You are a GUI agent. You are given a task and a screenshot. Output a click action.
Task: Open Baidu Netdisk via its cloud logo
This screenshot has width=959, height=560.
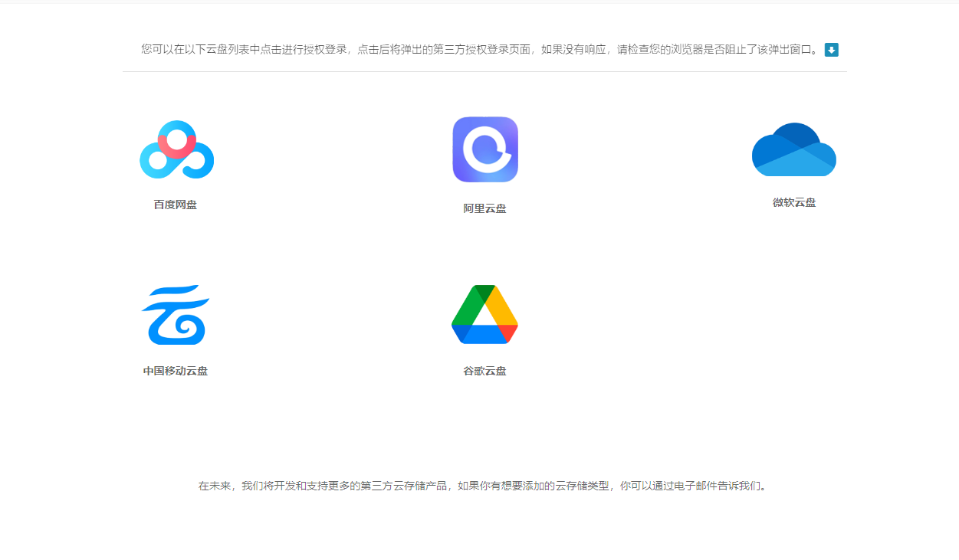(x=177, y=149)
